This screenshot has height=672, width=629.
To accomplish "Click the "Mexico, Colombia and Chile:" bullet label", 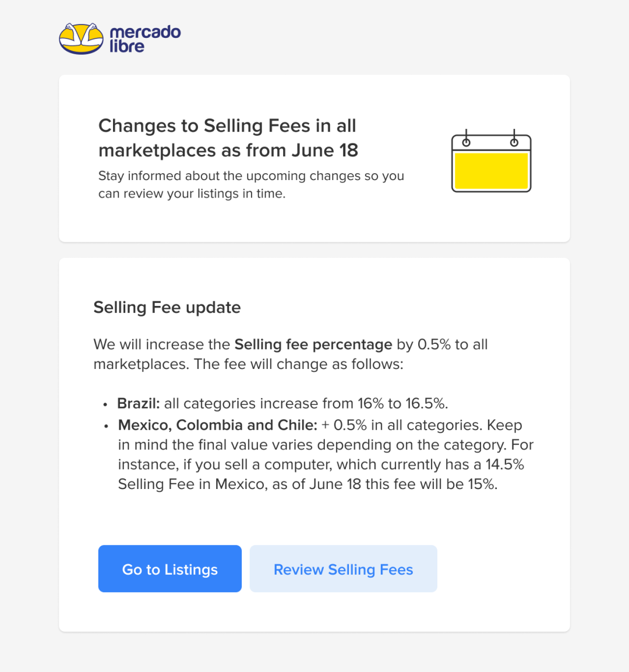I will click(x=217, y=425).
